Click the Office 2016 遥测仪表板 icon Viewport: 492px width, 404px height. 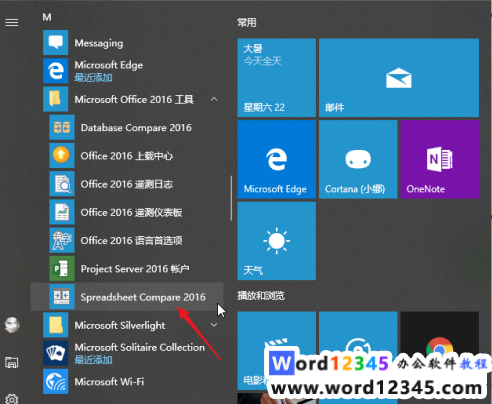point(62,212)
